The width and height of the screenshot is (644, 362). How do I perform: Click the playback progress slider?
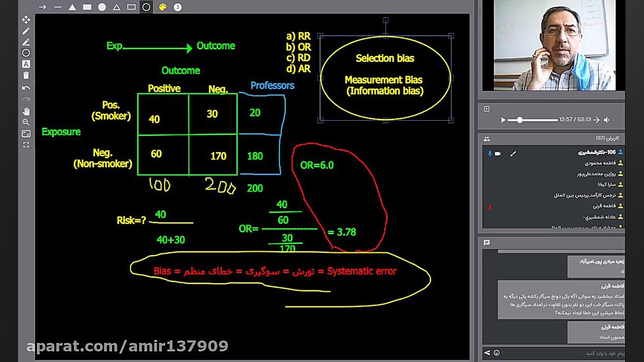click(x=533, y=120)
